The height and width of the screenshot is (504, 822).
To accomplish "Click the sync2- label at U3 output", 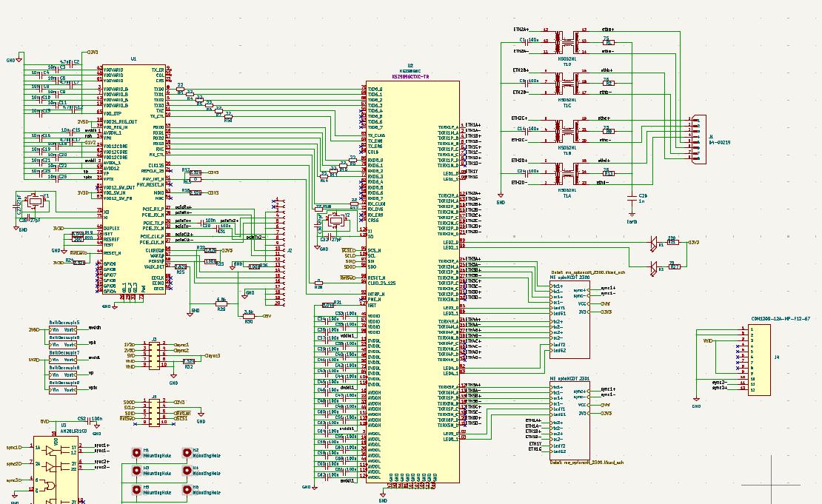I will 101,467.
